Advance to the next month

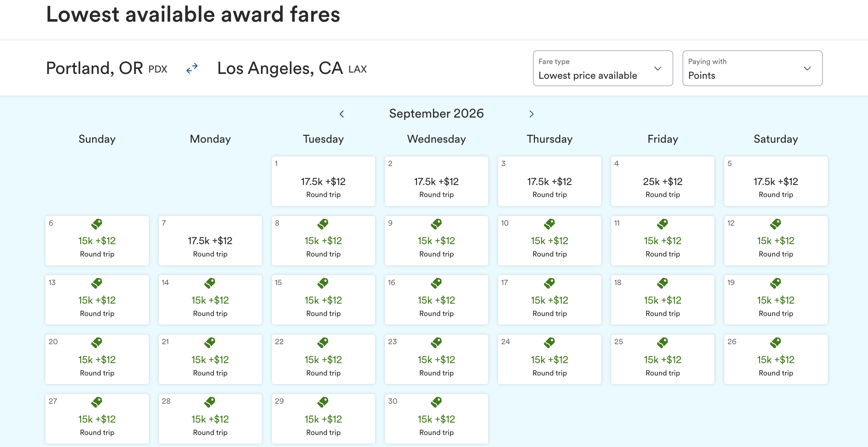(531, 113)
